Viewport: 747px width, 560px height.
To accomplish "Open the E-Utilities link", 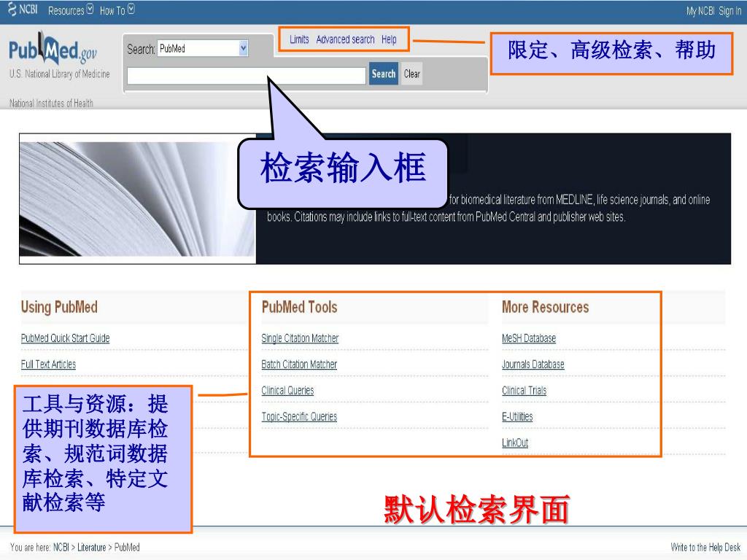I will [x=517, y=416].
